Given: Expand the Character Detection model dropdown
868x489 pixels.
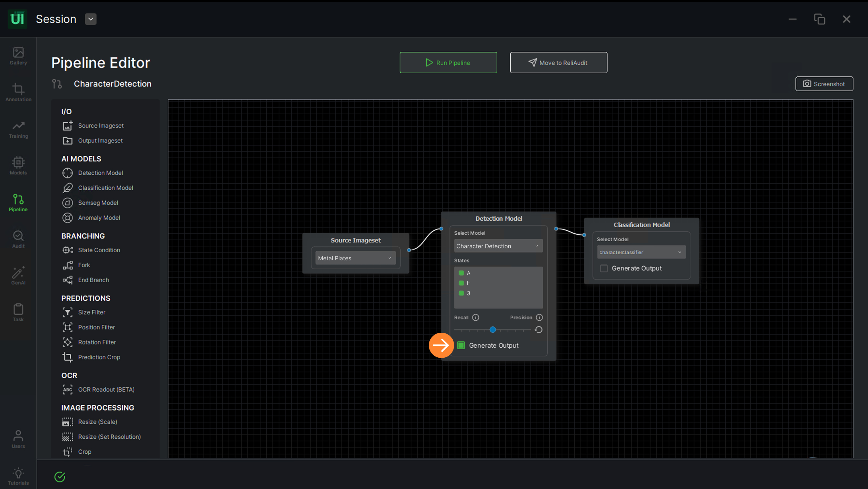Looking at the screenshot, I should coord(498,246).
